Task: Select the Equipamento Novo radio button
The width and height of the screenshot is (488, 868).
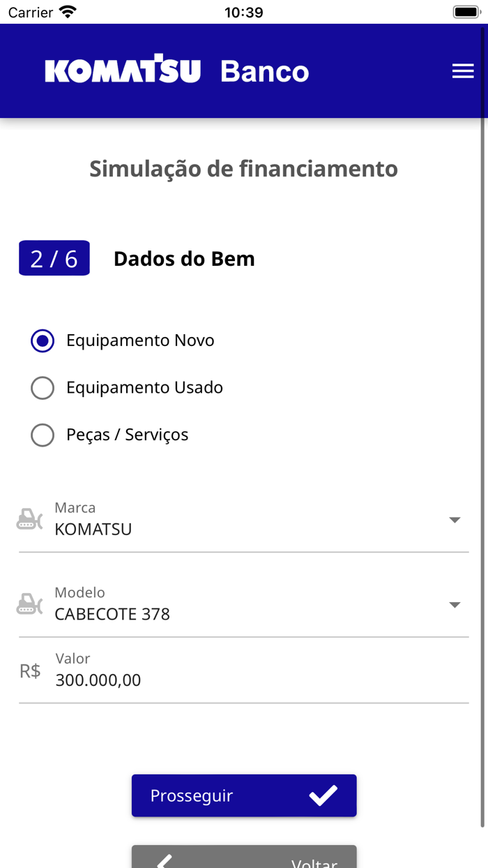Action: click(43, 341)
